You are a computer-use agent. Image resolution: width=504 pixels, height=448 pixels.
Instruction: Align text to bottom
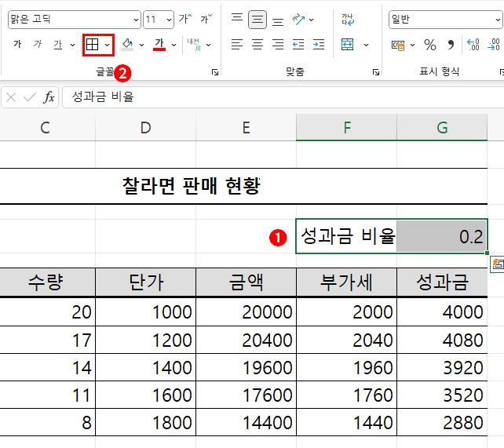point(278,20)
